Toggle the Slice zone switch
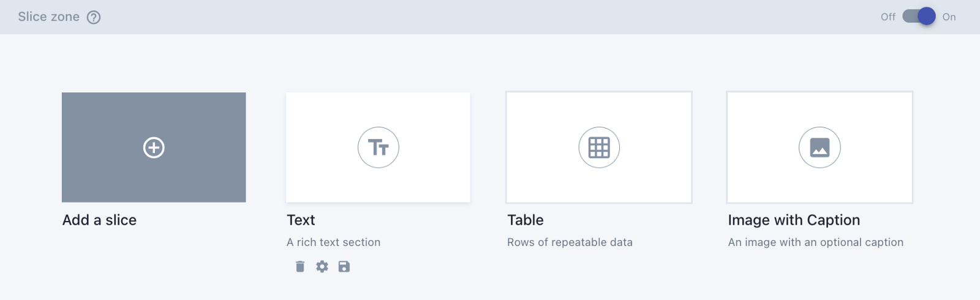980x300 pixels. [919, 17]
